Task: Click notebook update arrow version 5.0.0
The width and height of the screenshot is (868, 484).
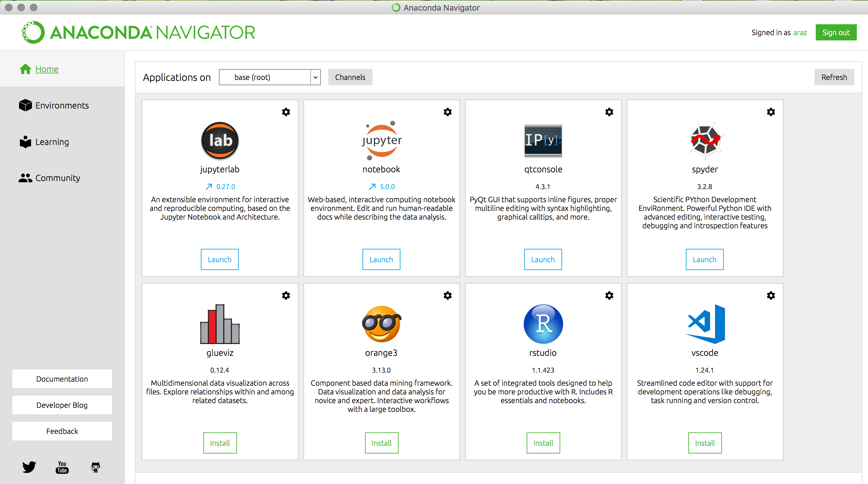Action: point(382,186)
